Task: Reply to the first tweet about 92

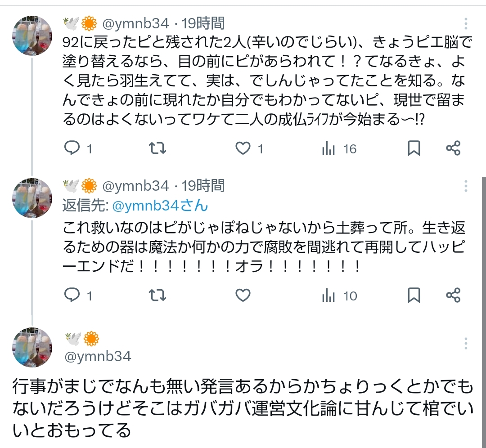Action: (x=72, y=148)
